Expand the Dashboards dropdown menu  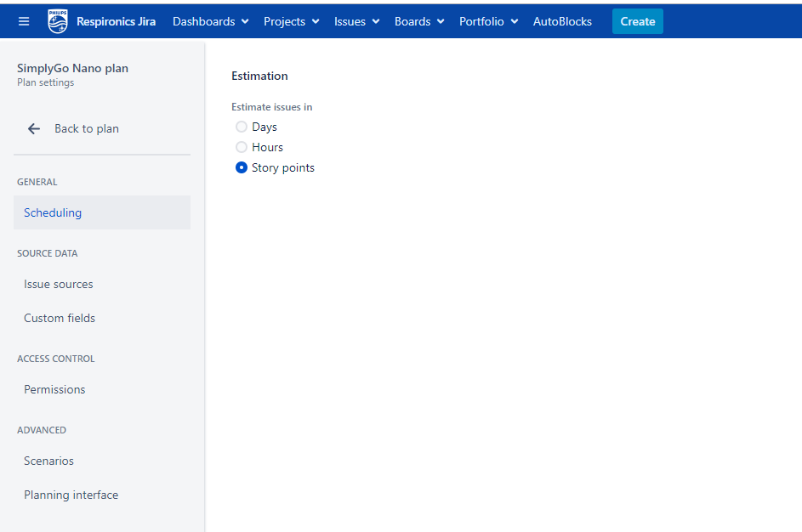pos(211,21)
